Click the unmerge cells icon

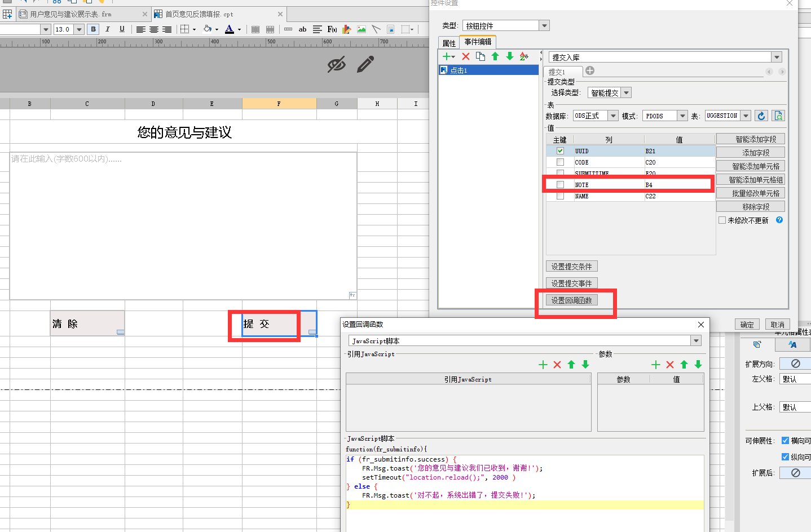click(270, 29)
